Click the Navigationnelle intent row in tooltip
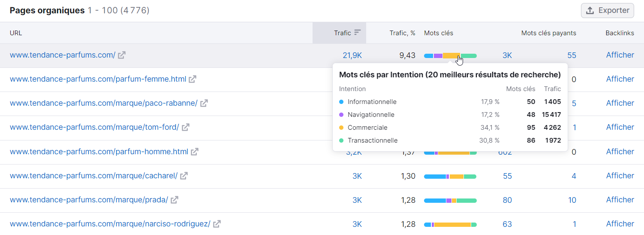The height and width of the screenshot is (235, 644). (450, 115)
